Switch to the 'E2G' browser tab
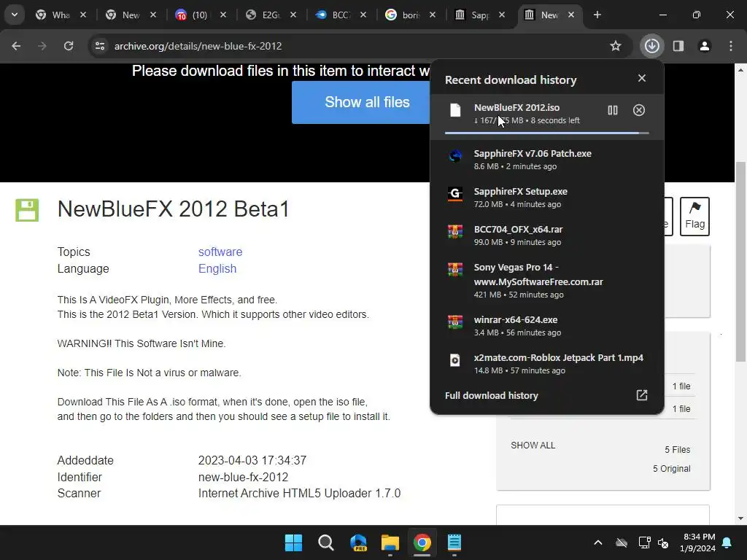This screenshot has width=747, height=560. coord(263,15)
